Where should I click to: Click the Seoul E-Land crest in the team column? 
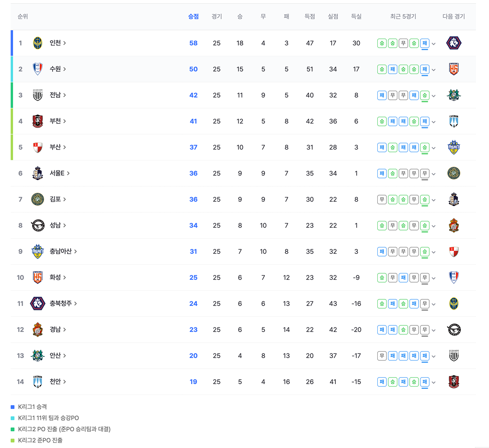tap(37, 173)
